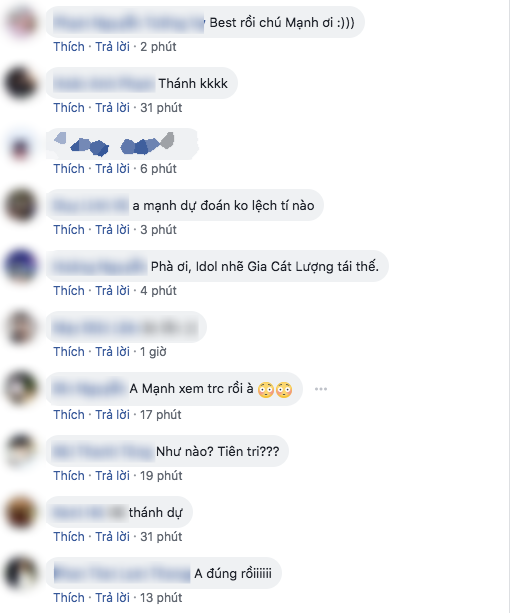Image resolution: width=510 pixels, height=613 pixels.
Task: Click avatar next to 'thánh dự' comment
Action: (x=21, y=512)
